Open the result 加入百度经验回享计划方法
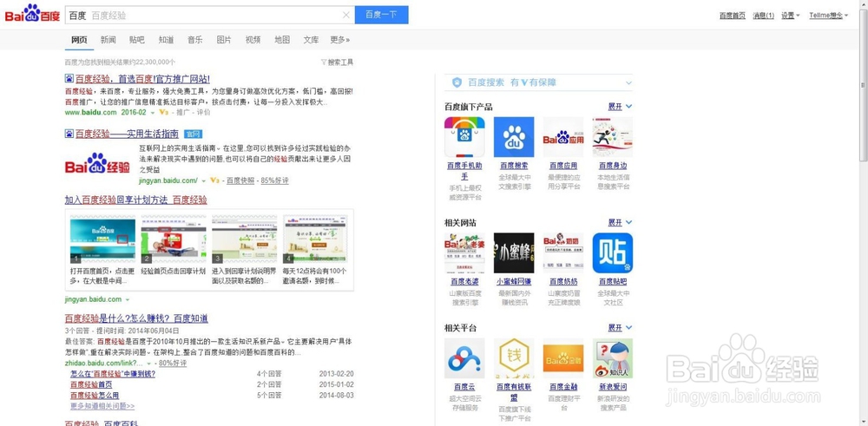 click(x=136, y=200)
